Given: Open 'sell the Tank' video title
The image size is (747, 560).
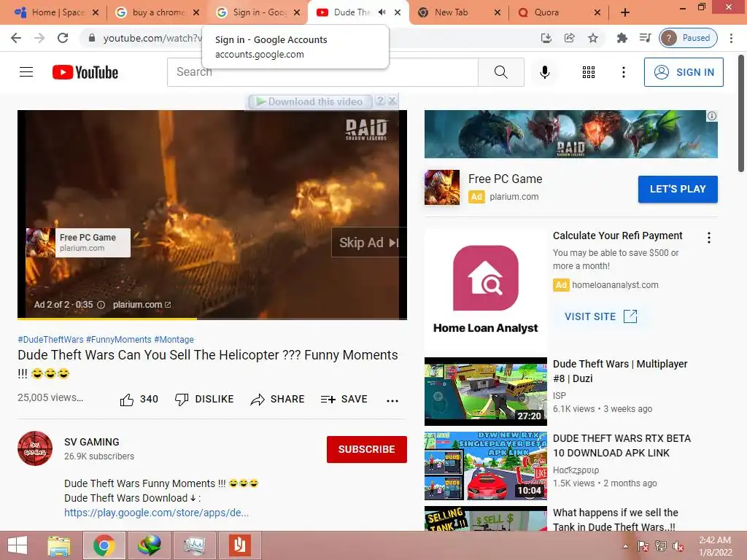Looking at the screenshot, I should click(616, 519).
